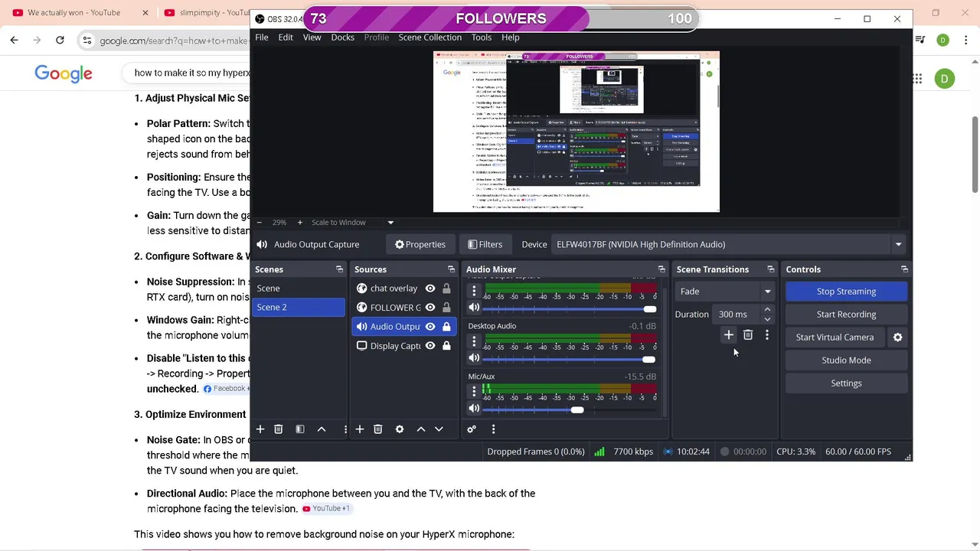Screen dimensions: 980x551
Task: Float the Audio Mixer dock panel
Action: [661, 269]
